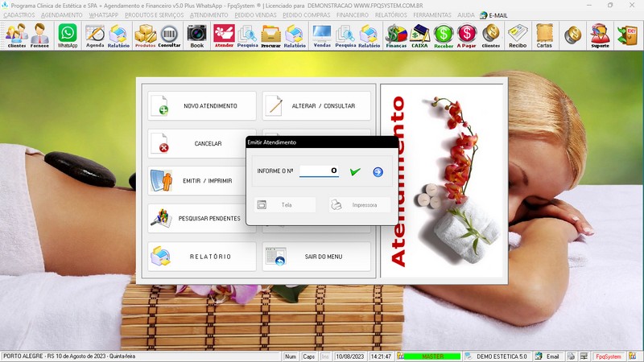Click the NOVO ATENDIMENTO button
The height and width of the screenshot is (362, 644).
pos(202,106)
